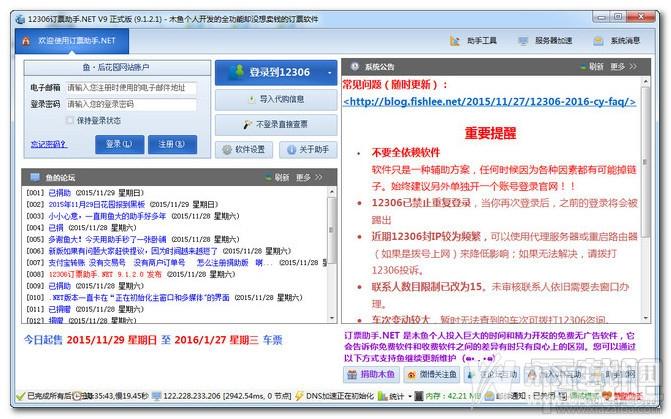
Task: Click the 系统公告 scroll-up arrow
Action: click(645, 81)
